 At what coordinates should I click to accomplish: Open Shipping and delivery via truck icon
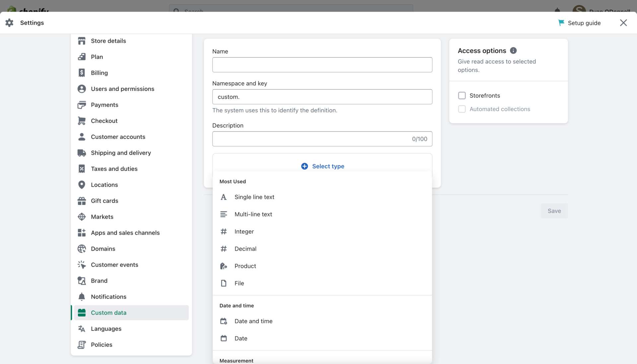tap(82, 153)
